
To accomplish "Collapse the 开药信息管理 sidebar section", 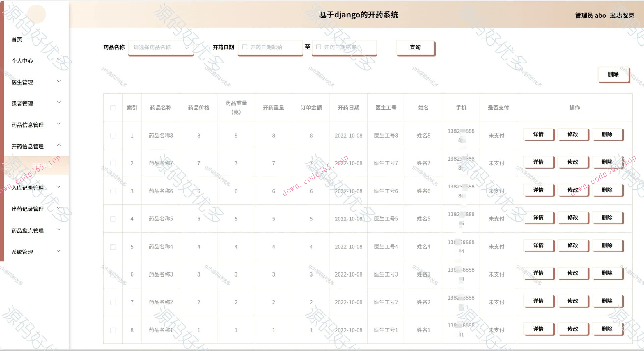I will [x=28, y=146].
